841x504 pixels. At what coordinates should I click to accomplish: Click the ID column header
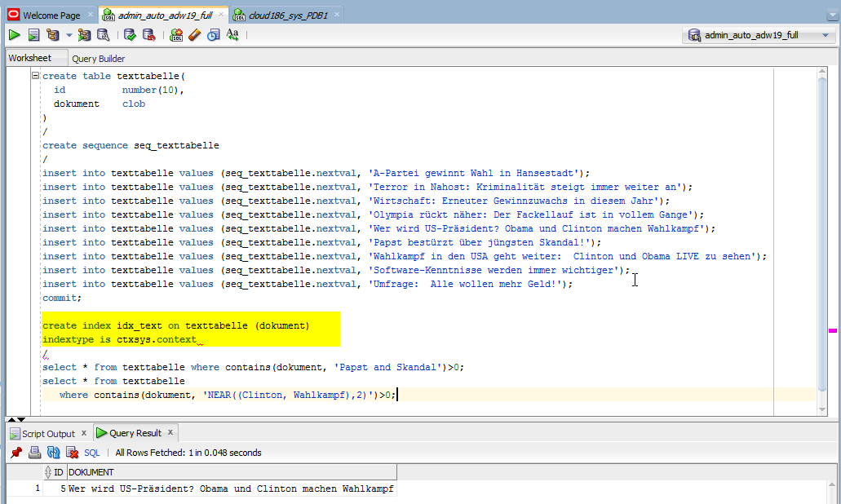pyautogui.click(x=55, y=472)
